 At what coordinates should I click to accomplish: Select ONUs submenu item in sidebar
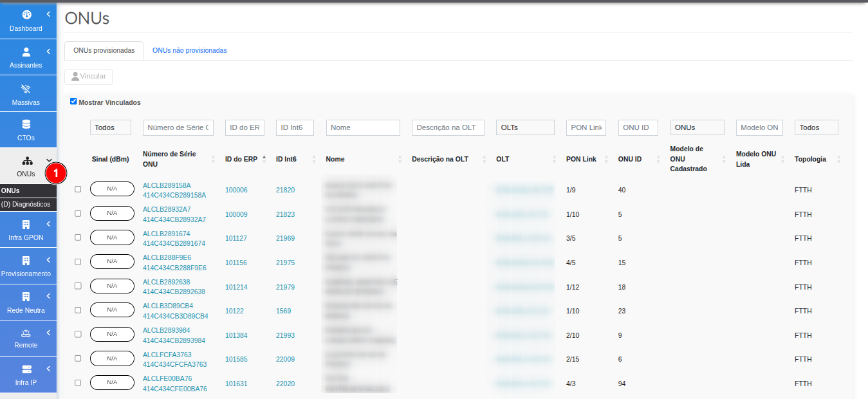coord(28,191)
